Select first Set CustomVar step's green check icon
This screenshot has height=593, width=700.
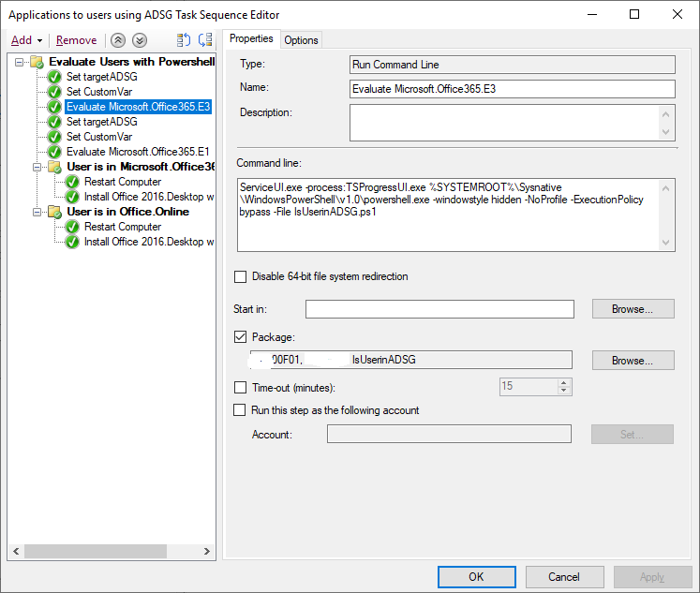pos(54,92)
